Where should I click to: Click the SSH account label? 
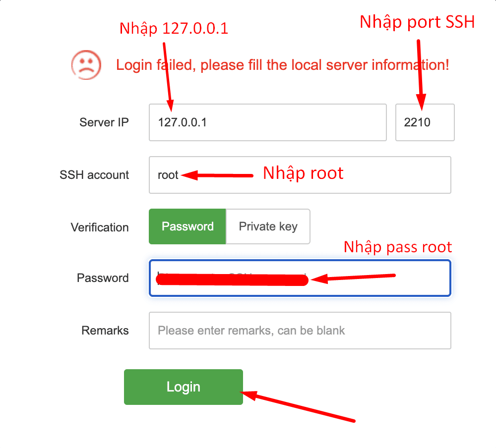pyautogui.click(x=94, y=174)
